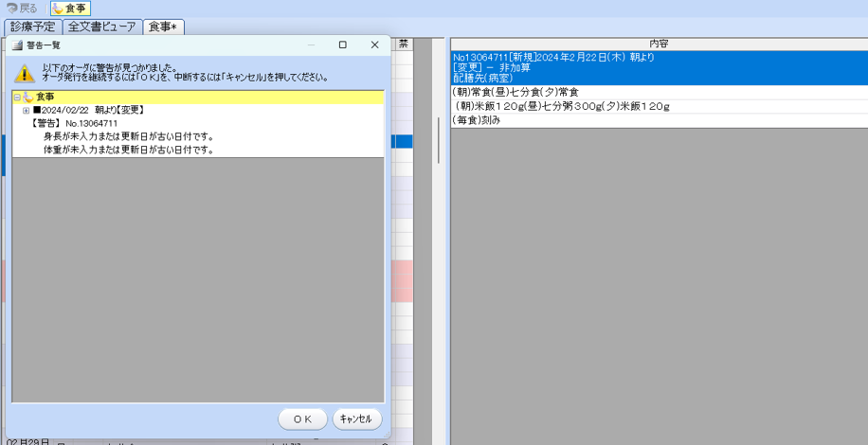Select the (朝)常食(昼)七分食(夕)常食 row

(660, 93)
